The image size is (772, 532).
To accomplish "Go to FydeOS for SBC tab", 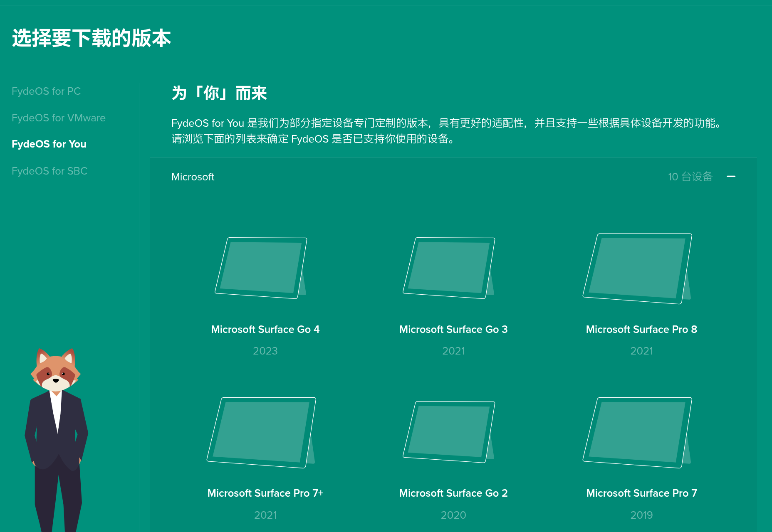I will pyautogui.click(x=49, y=171).
